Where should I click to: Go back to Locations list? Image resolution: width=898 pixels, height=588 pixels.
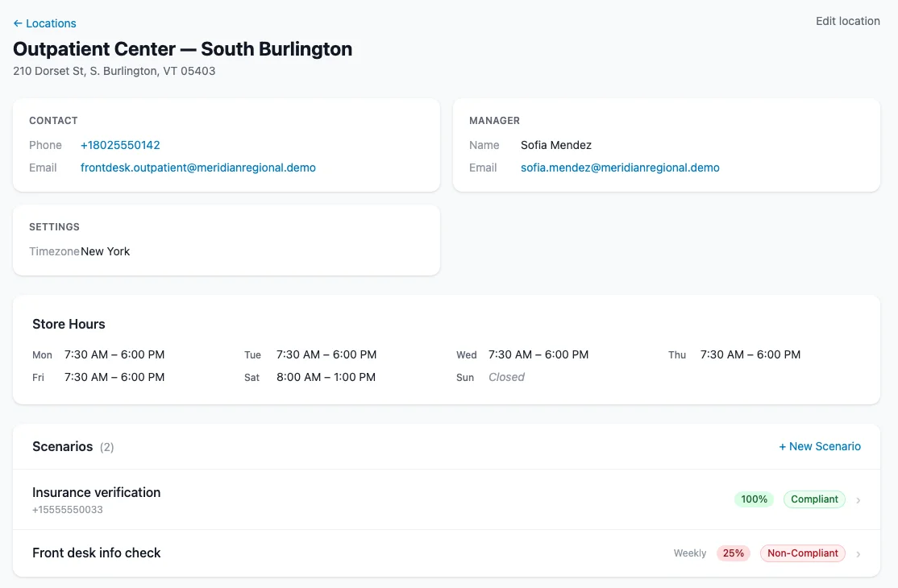[x=44, y=23]
